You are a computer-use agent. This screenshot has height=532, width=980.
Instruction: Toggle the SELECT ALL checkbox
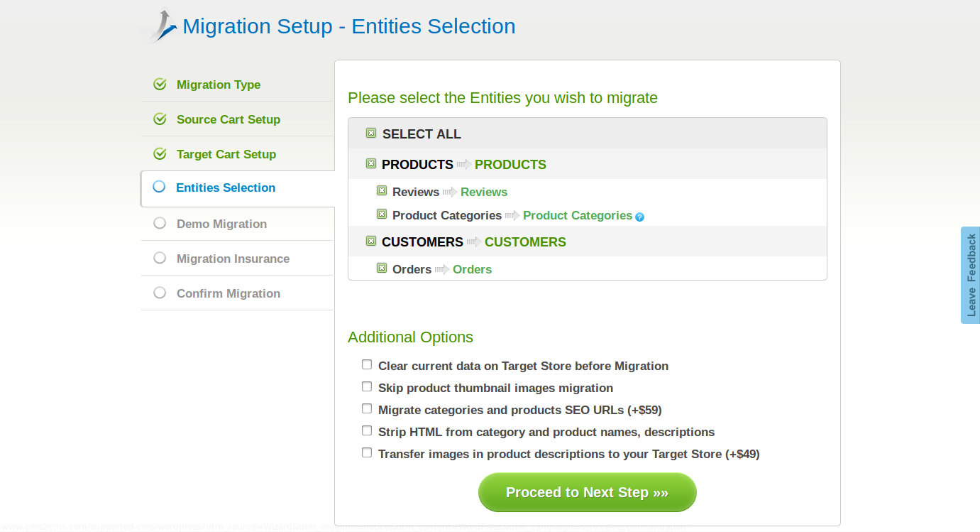(x=371, y=133)
